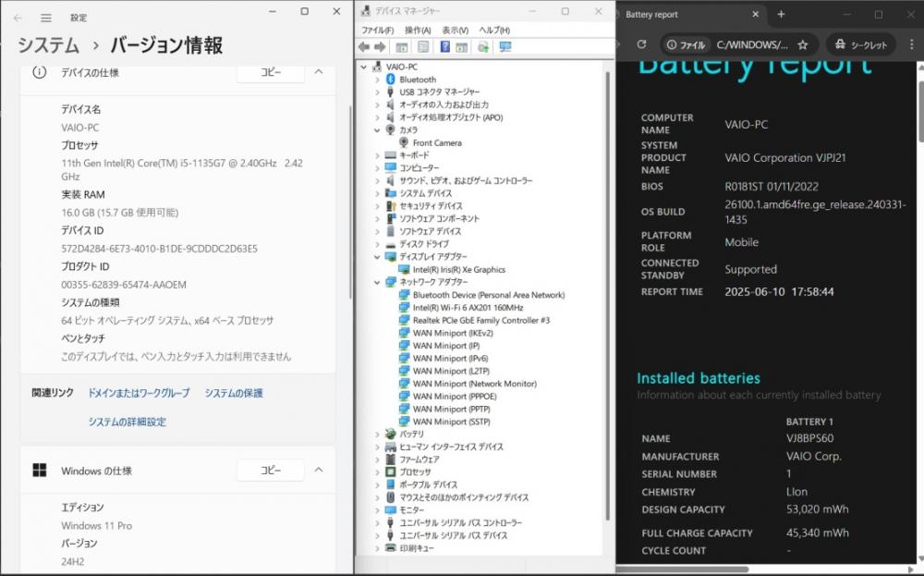Open the hamburger navigation menu in Settings
924x576 pixels.
pos(46,18)
